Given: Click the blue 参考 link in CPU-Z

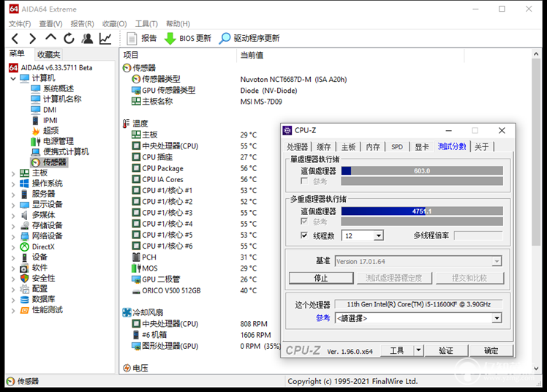Looking at the screenshot, I should (322, 317).
